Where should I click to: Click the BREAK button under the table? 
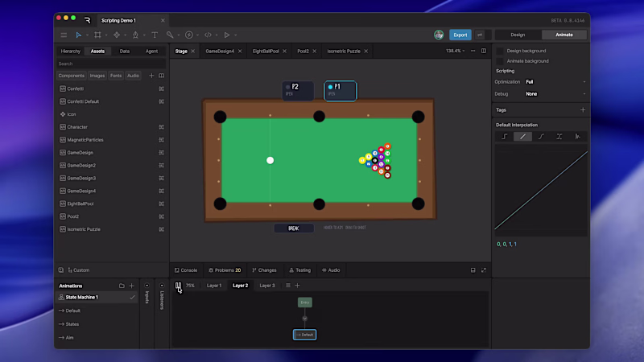[x=294, y=228]
